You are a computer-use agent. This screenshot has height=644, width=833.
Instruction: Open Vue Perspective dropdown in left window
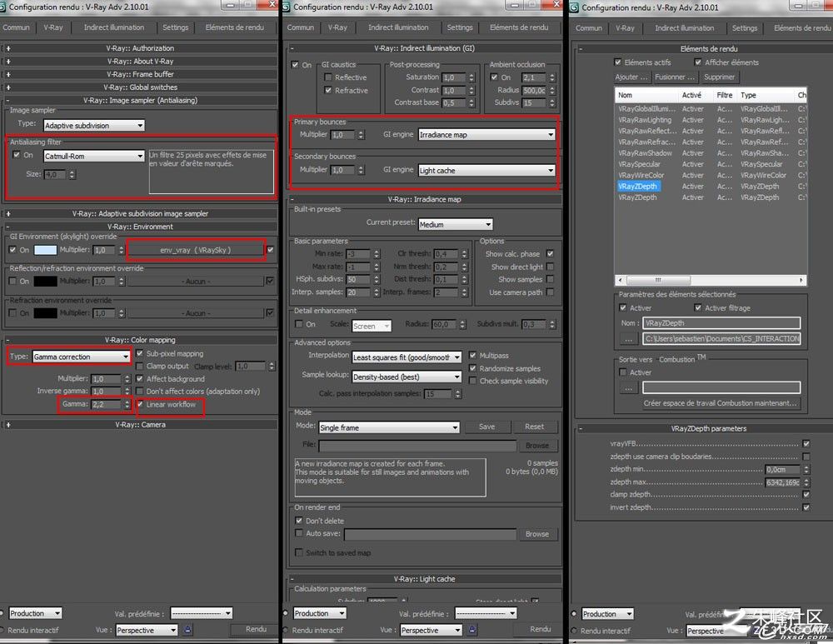click(147, 630)
